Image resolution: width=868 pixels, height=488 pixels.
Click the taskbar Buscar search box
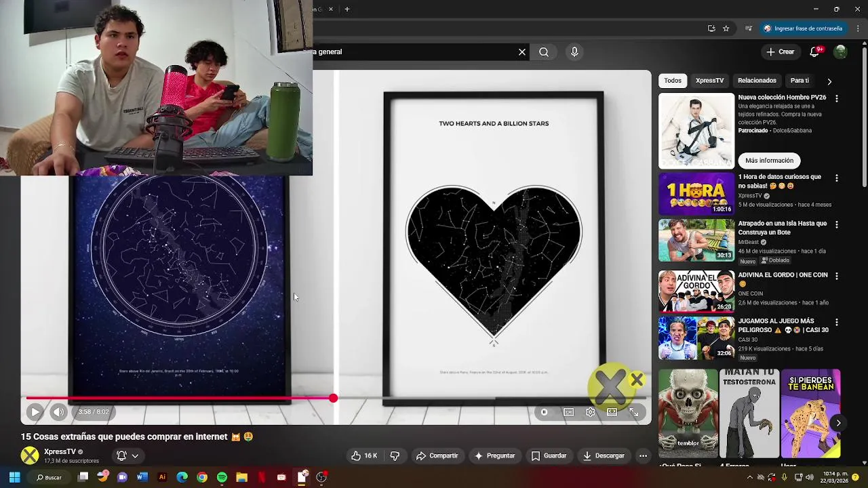(49, 477)
